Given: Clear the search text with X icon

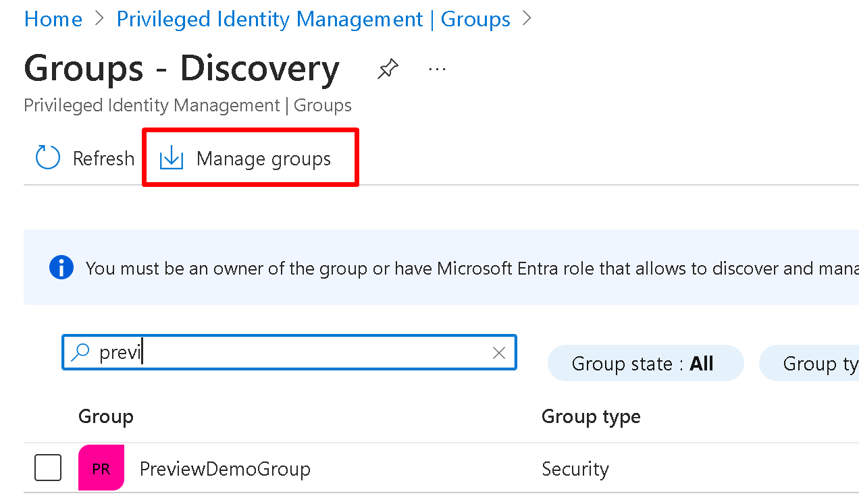Looking at the screenshot, I should coord(499,353).
